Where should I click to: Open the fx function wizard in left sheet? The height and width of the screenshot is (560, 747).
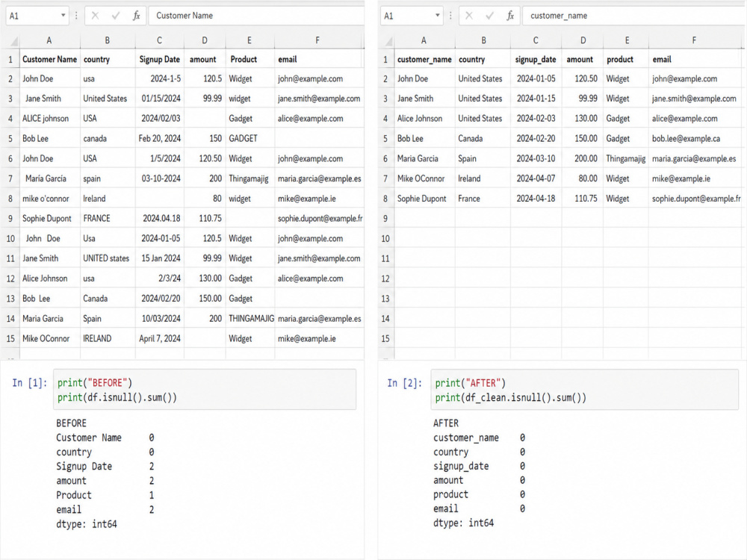[136, 16]
